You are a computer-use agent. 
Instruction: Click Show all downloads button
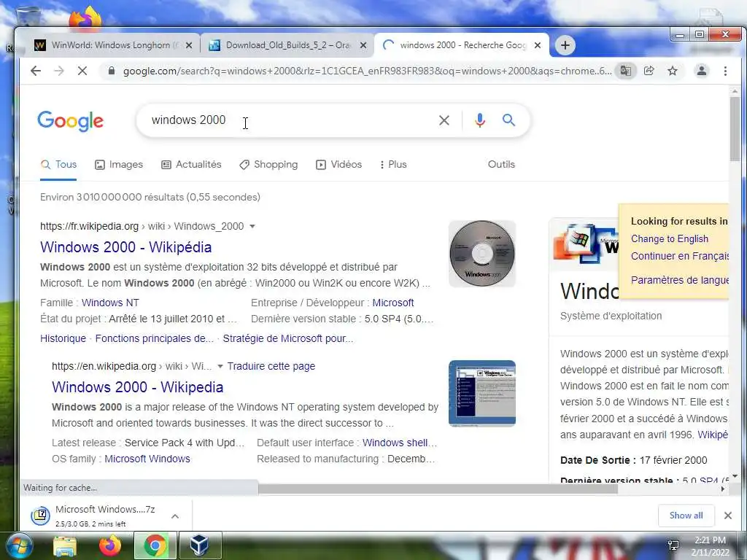[x=686, y=516]
